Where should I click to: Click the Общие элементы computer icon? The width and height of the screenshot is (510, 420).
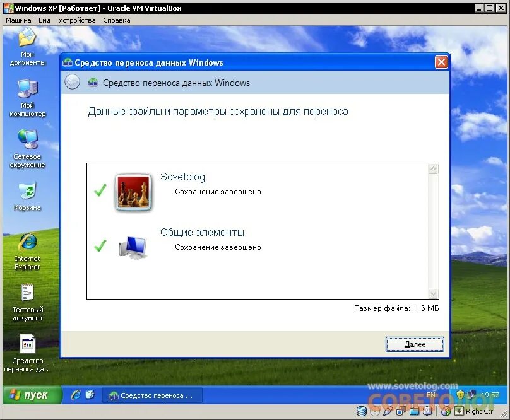tap(133, 248)
